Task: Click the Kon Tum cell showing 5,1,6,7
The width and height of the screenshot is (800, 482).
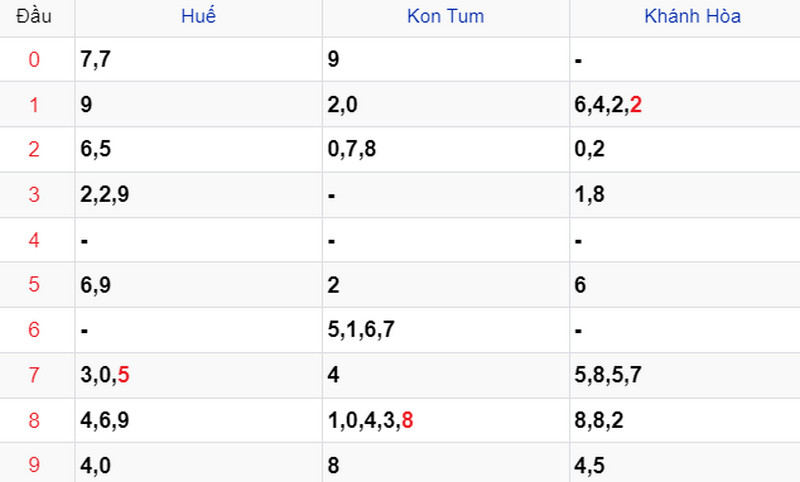Action: (445, 330)
